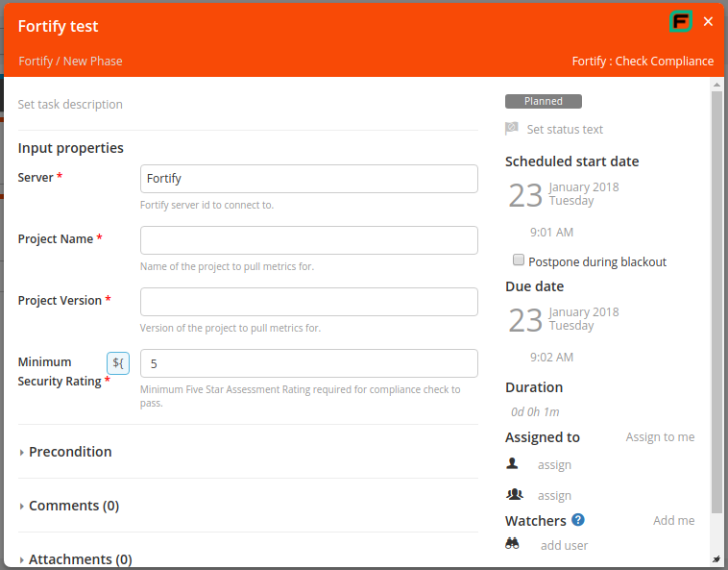Click the Planned status badge

(544, 101)
